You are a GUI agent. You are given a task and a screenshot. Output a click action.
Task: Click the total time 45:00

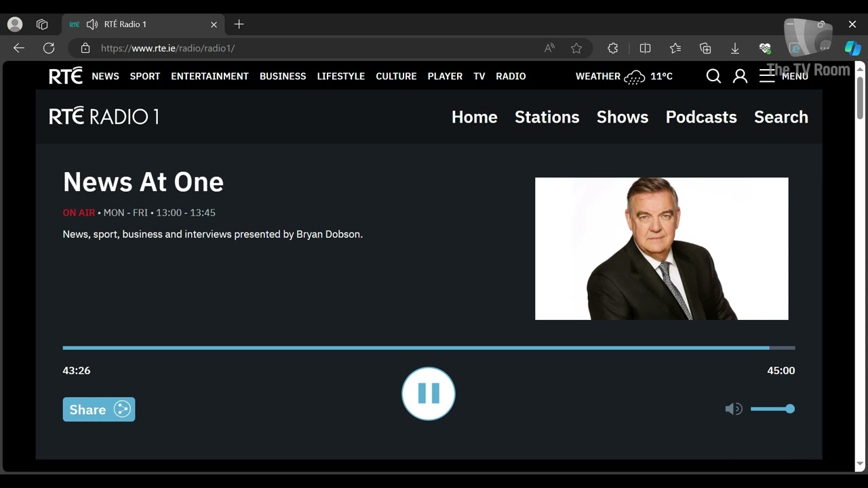pyautogui.click(x=781, y=371)
